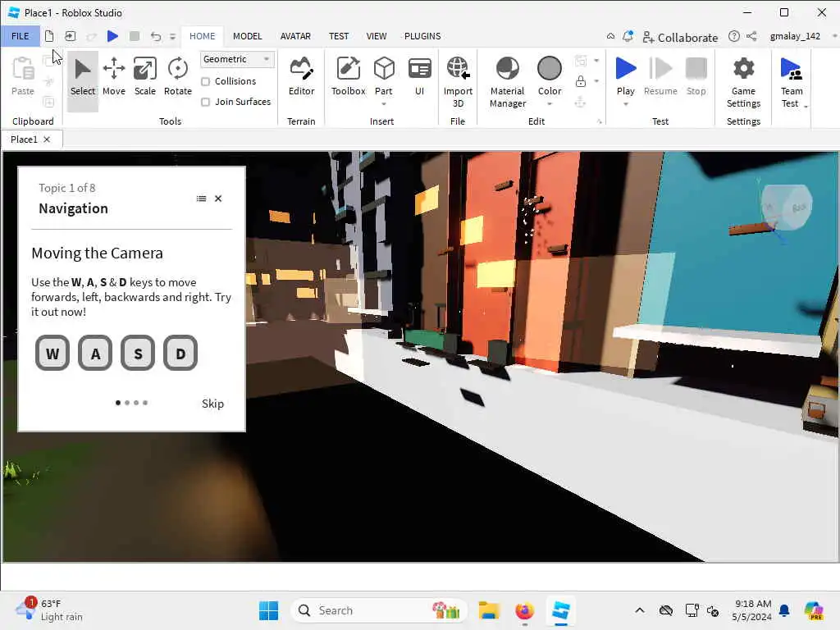Close the Place1 document tab
The width and height of the screenshot is (840, 630).
click(47, 139)
